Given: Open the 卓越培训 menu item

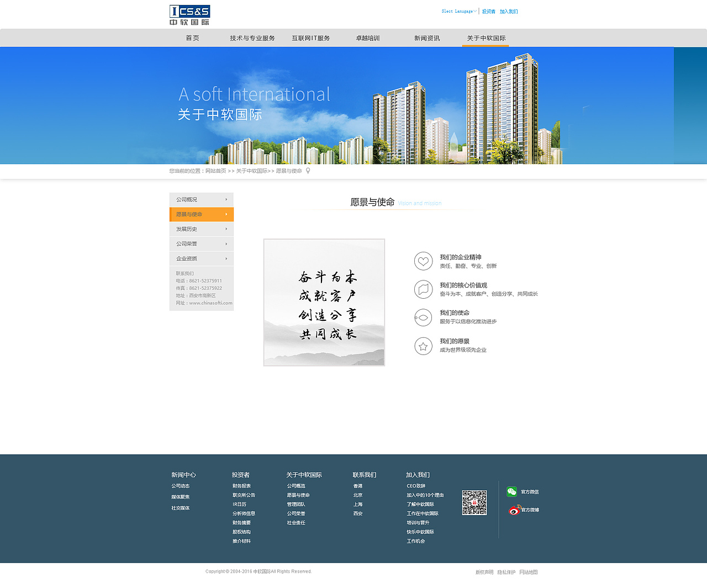Looking at the screenshot, I should pyautogui.click(x=367, y=38).
